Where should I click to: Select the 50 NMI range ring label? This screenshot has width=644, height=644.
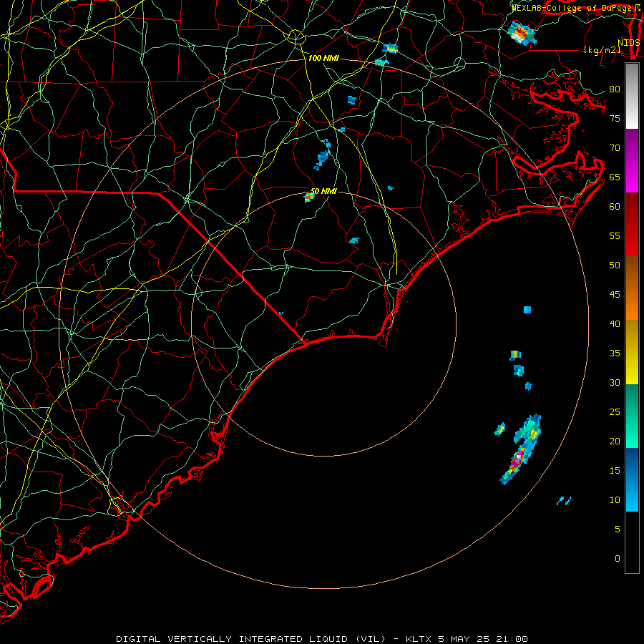click(x=323, y=191)
